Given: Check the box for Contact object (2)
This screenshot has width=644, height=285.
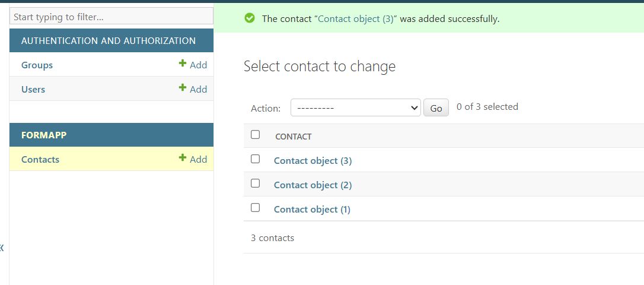Looking at the screenshot, I should [255, 183].
